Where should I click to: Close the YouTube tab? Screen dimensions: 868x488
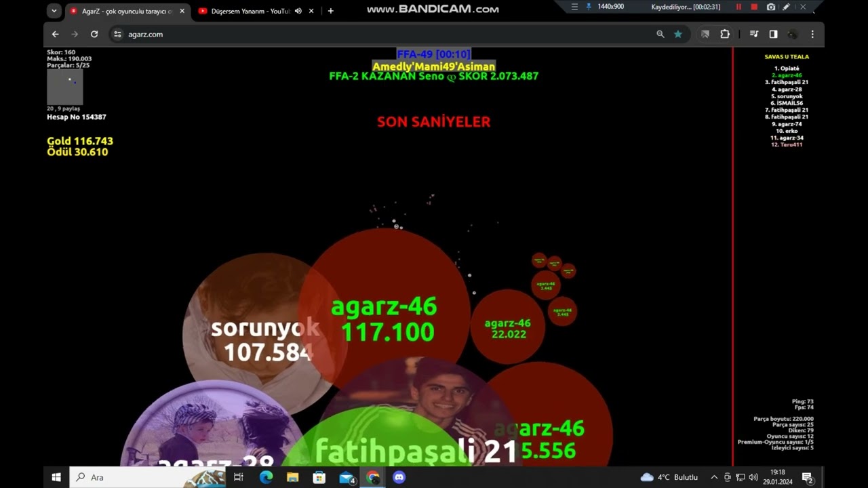[x=311, y=11]
